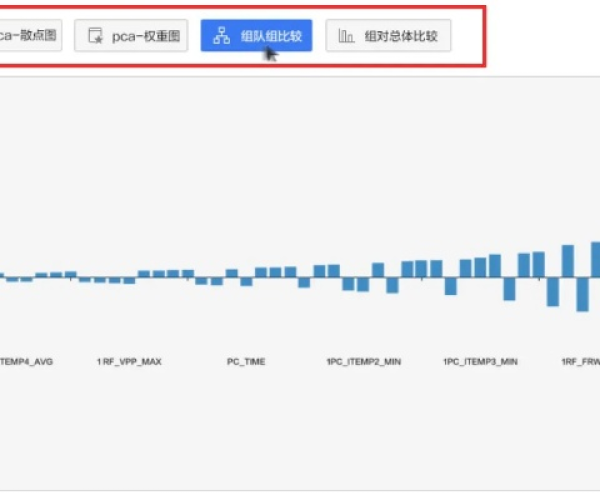The image size is (600, 500).
Task: Click the longest downward bar near 1RF_FRW
Action: [582, 294]
